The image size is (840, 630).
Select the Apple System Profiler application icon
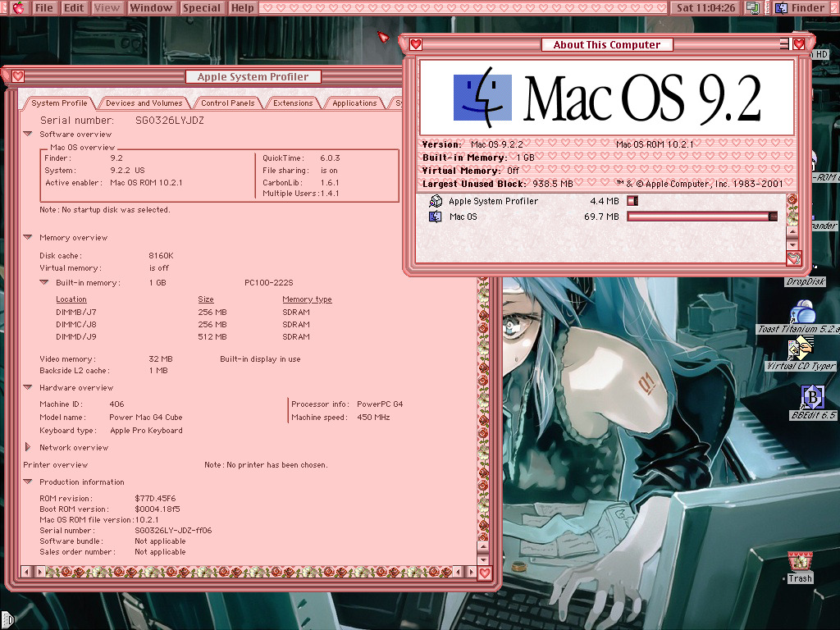436,201
